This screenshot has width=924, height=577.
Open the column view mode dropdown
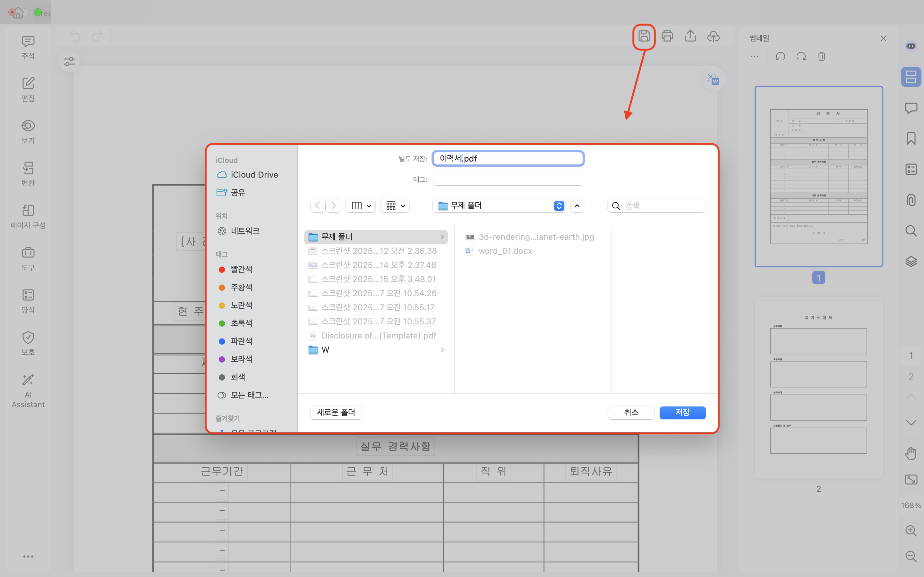[360, 206]
